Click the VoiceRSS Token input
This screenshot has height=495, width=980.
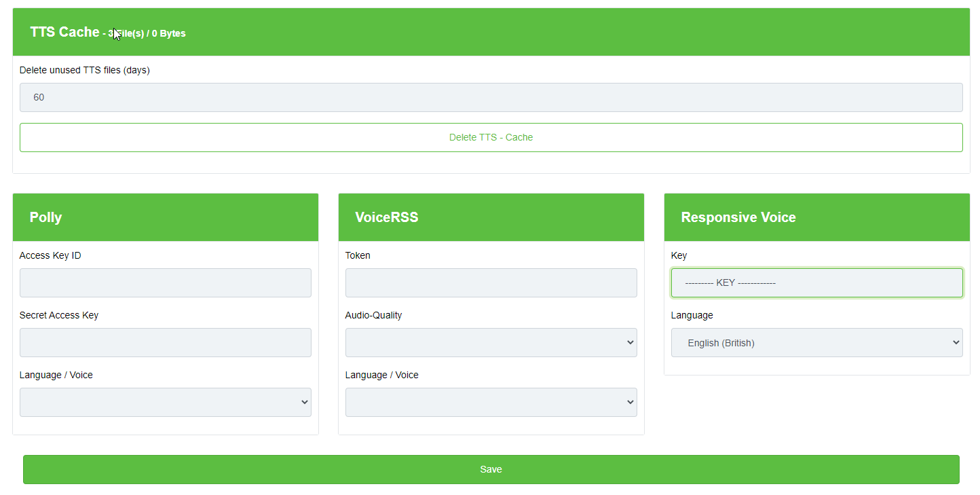[x=491, y=282]
